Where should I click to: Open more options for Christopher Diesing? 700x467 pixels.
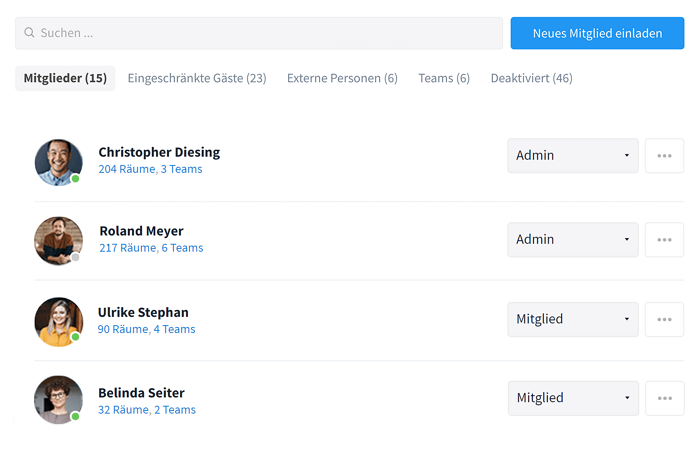[664, 155]
